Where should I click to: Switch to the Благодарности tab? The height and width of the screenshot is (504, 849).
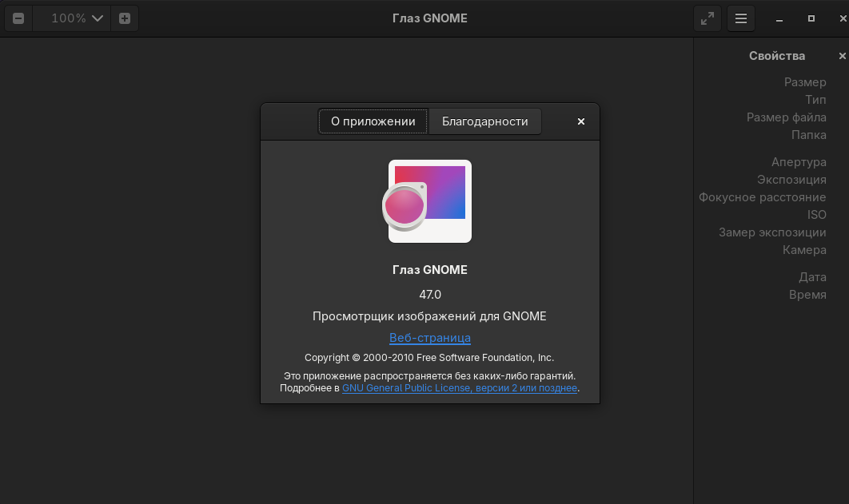pos(484,121)
